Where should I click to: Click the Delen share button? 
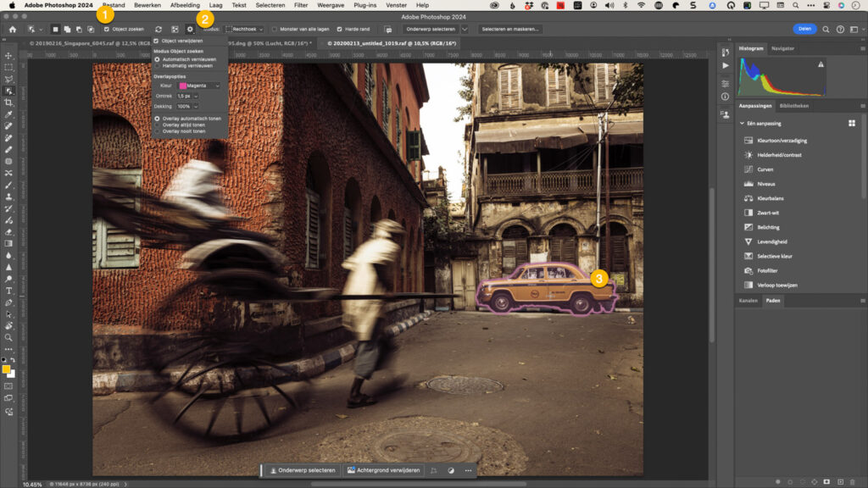pyautogui.click(x=804, y=29)
